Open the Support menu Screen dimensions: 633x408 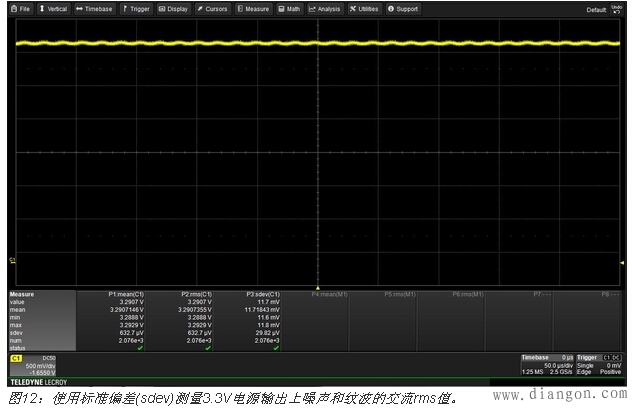(403, 8)
